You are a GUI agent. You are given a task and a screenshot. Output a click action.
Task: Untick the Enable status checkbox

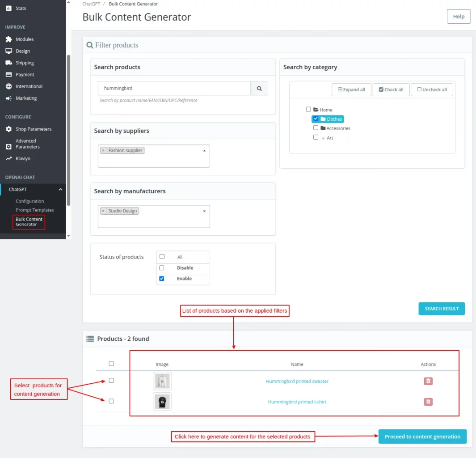pyautogui.click(x=161, y=278)
